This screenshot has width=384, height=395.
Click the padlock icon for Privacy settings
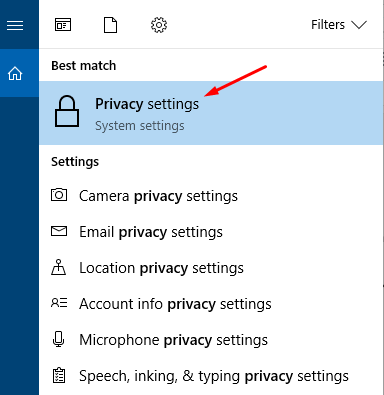click(67, 112)
